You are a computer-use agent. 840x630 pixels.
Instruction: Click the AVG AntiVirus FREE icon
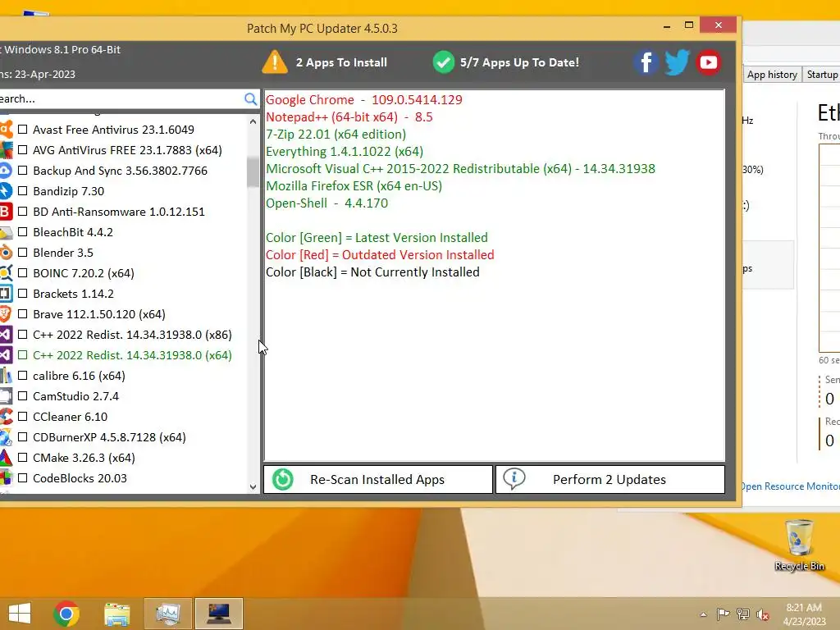click(x=6, y=150)
